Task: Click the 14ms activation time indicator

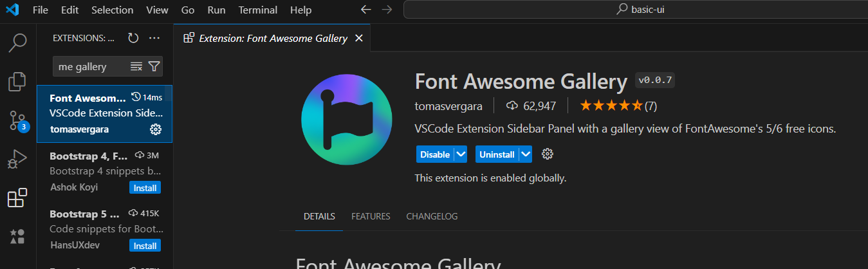Action: (147, 98)
